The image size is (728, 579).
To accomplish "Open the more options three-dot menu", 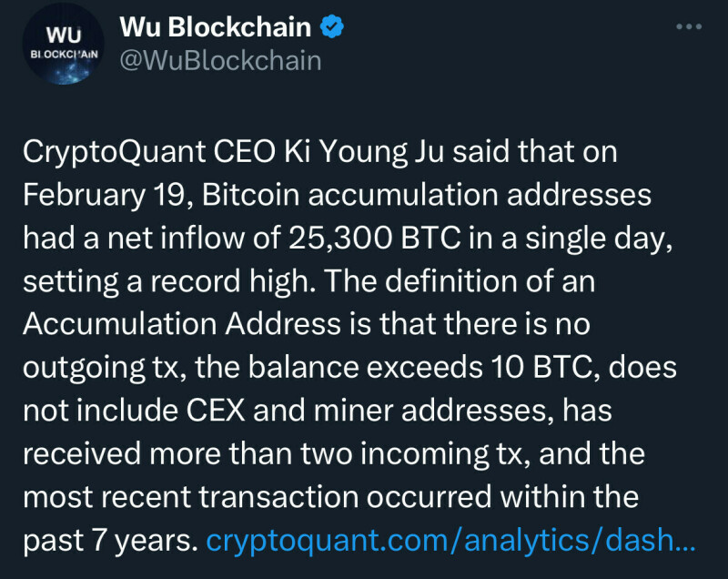I will [x=689, y=26].
